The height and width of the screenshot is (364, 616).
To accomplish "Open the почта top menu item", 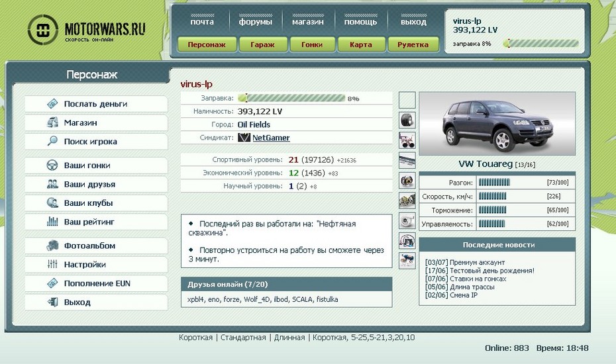I will (x=202, y=22).
